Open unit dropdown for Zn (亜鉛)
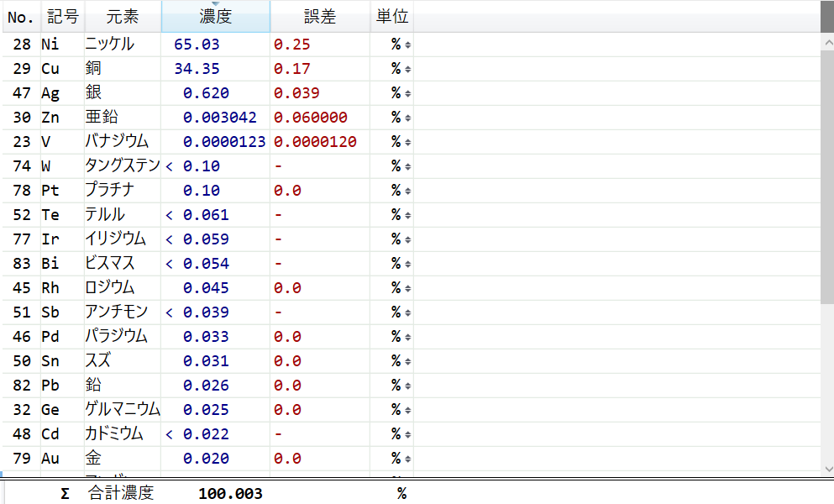Image resolution: width=834 pixels, height=504 pixels. tap(407, 118)
